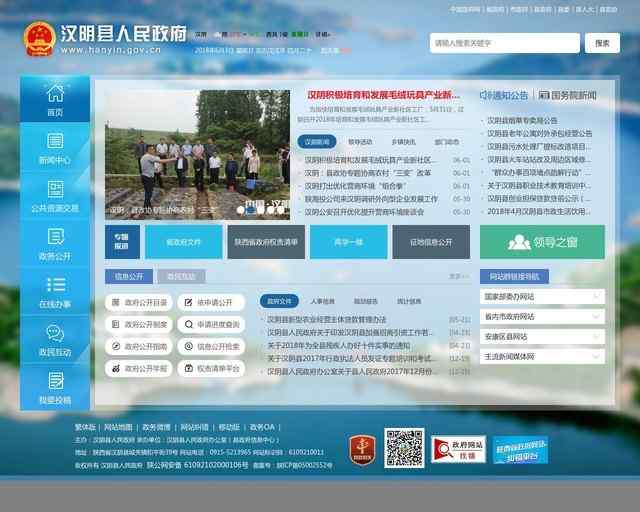Viewport: 640px width, 512px height.
Task: Open the light blue tile next to 专题报道
Action: [184, 242]
